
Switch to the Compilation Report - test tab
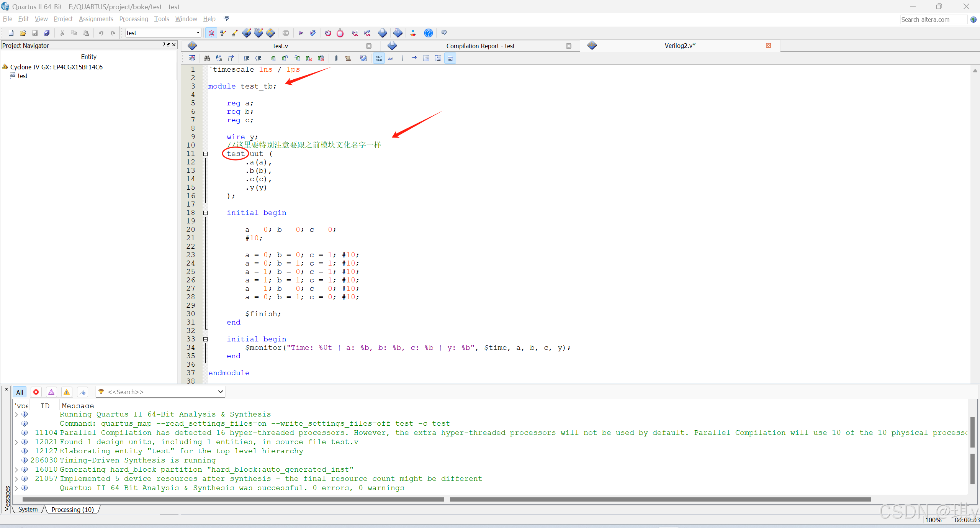coord(480,46)
